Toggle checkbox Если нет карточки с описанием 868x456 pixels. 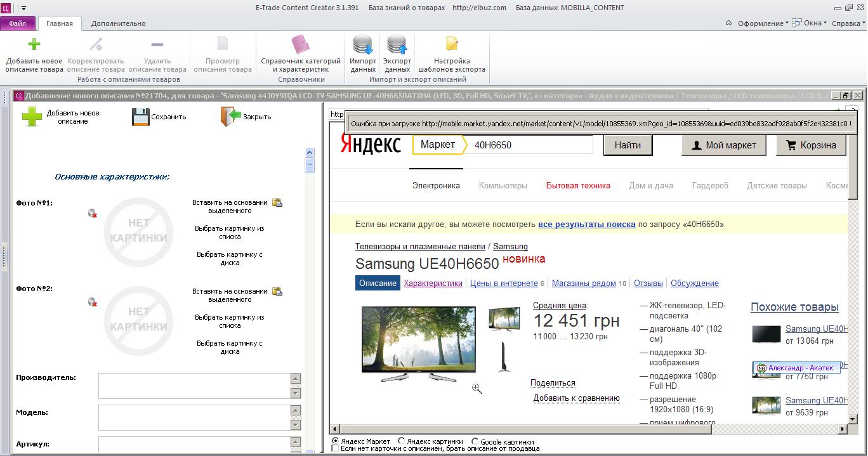pyautogui.click(x=336, y=448)
